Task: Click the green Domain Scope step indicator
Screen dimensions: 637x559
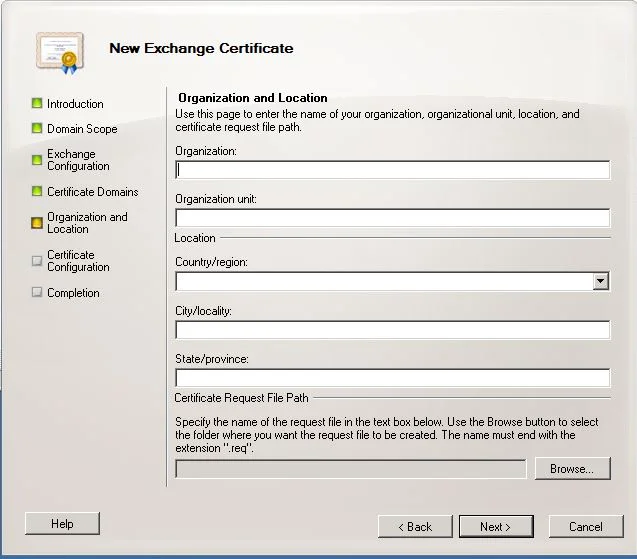Action: (37, 128)
